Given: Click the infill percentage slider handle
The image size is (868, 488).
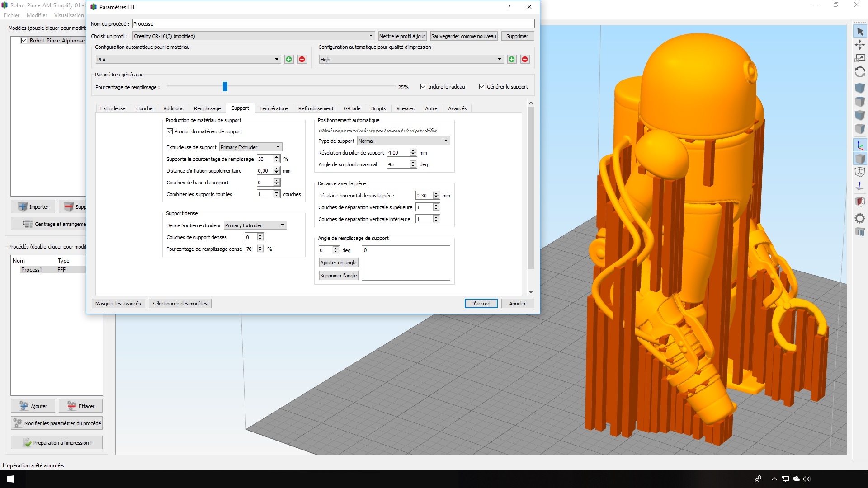Looking at the screenshot, I should click(x=225, y=87).
